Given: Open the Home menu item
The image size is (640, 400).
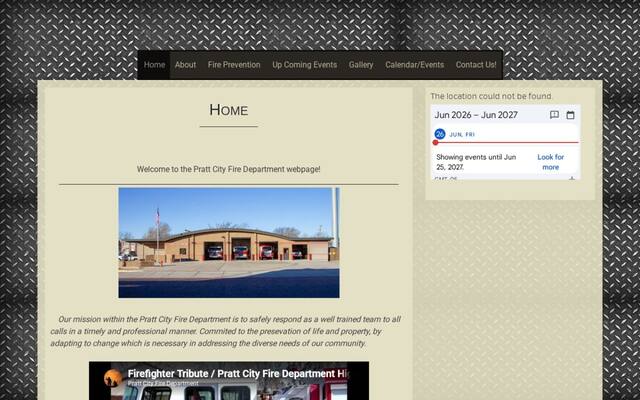Looking at the screenshot, I should click(154, 65).
